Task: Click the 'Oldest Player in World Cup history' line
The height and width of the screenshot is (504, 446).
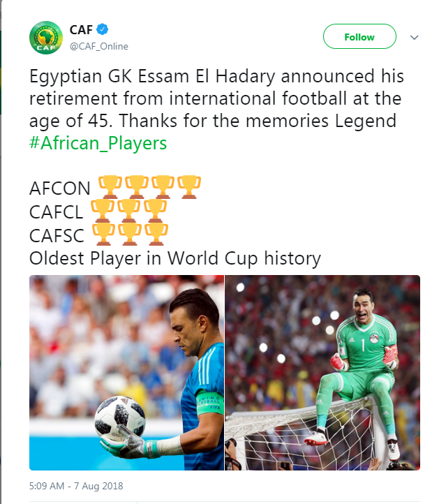Action: coord(175,258)
